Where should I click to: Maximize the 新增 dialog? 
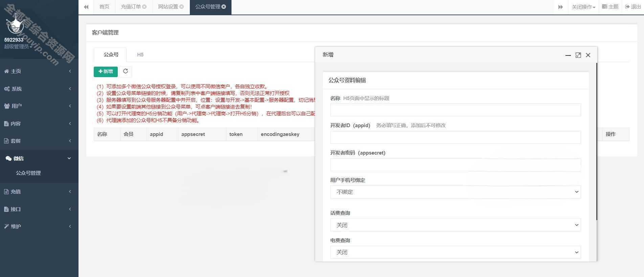578,55
